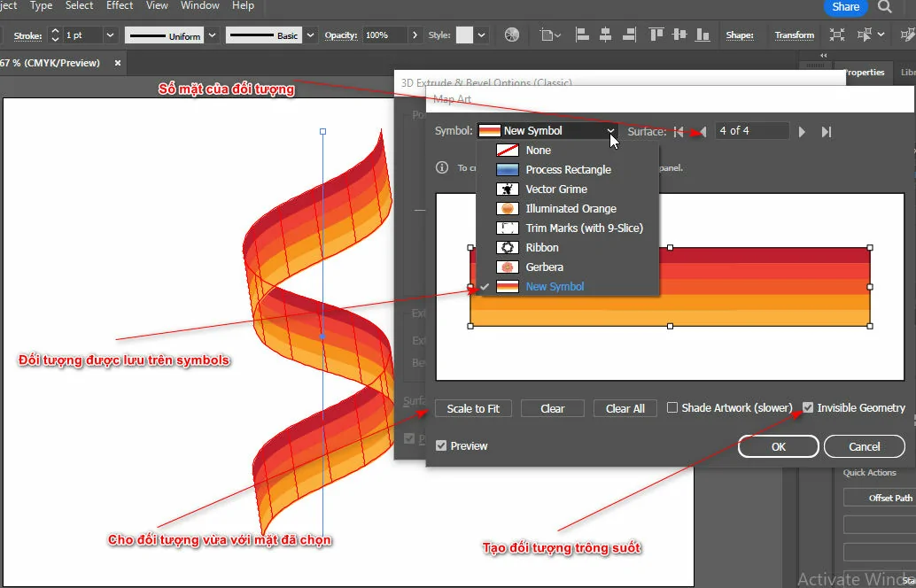The image size is (916, 588).
Task: Go to the next surface
Action: coord(802,131)
